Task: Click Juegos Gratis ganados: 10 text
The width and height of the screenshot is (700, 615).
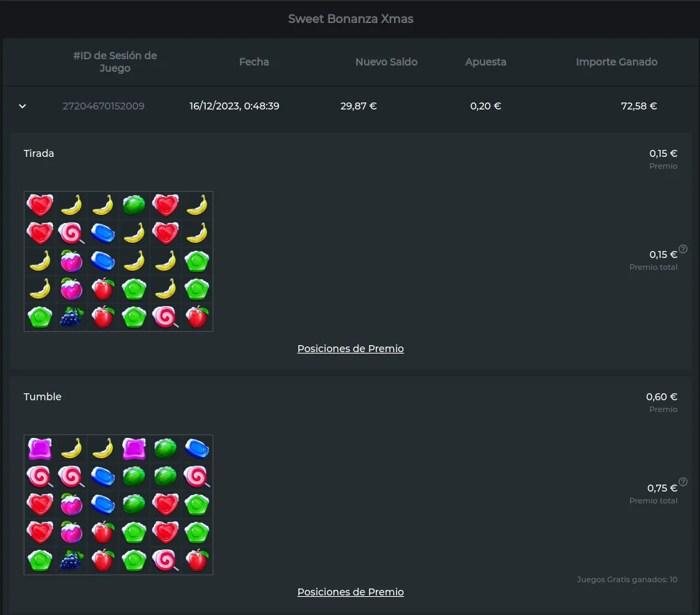Action: click(627, 579)
